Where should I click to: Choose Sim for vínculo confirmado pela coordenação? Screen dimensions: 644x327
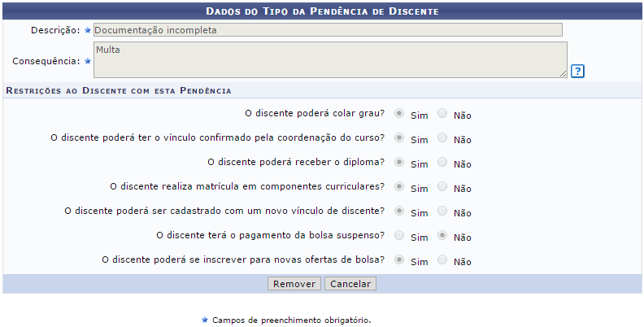(x=399, y=137)
